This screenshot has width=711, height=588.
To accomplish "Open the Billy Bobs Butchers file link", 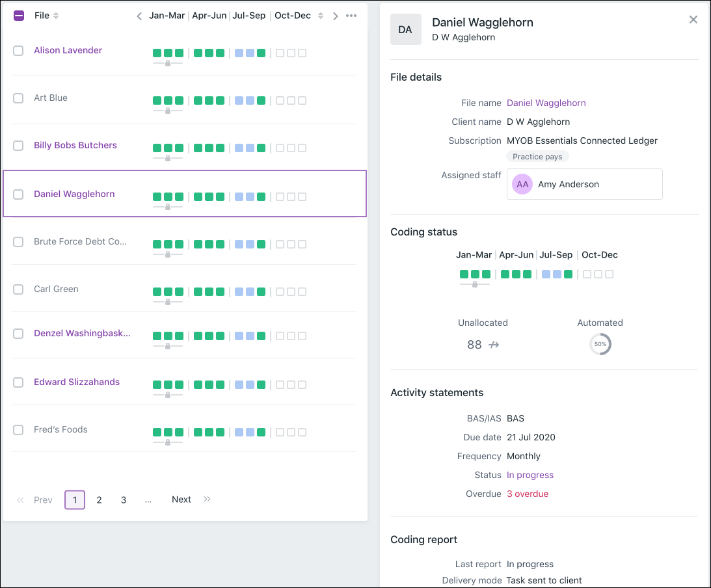I will pyautogui.click(x=75, y=145).
